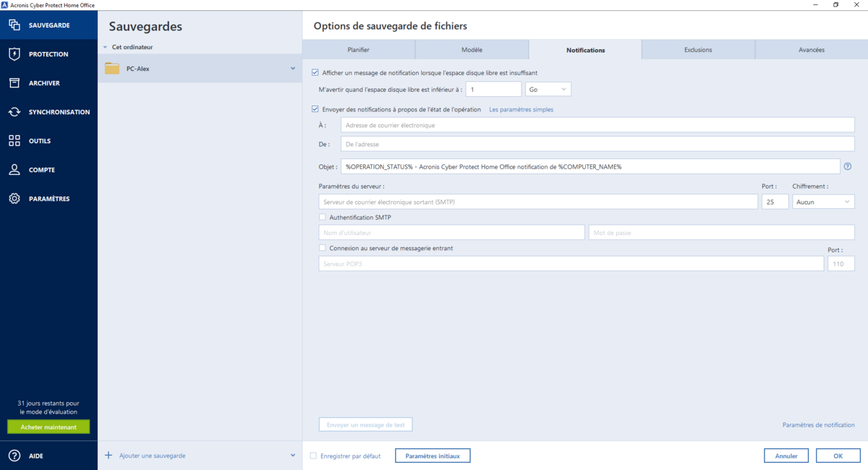Image resolution: width=868 pixels, height=470 pixels.
Task: Open the Synchronisation arrows icon
Action: coord(14,112)
